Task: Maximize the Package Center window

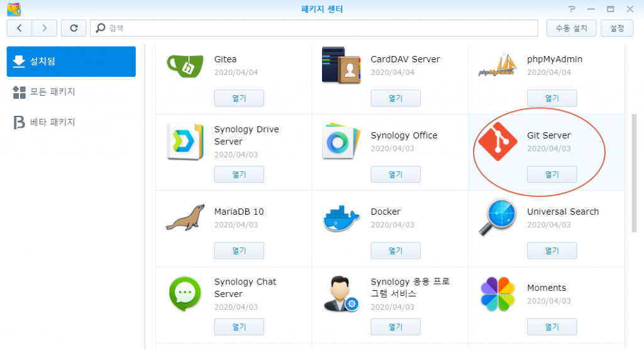Action: pyautogui.click(x=610, y=9)
